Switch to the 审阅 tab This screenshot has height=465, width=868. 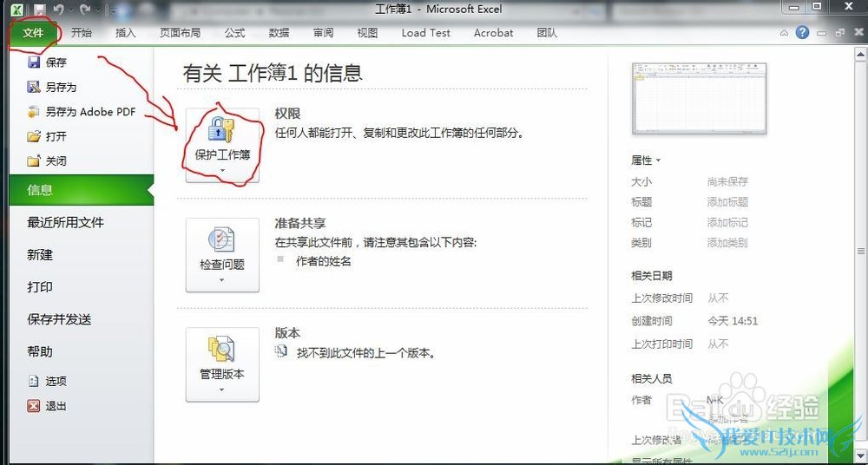[x=323, y=33]
